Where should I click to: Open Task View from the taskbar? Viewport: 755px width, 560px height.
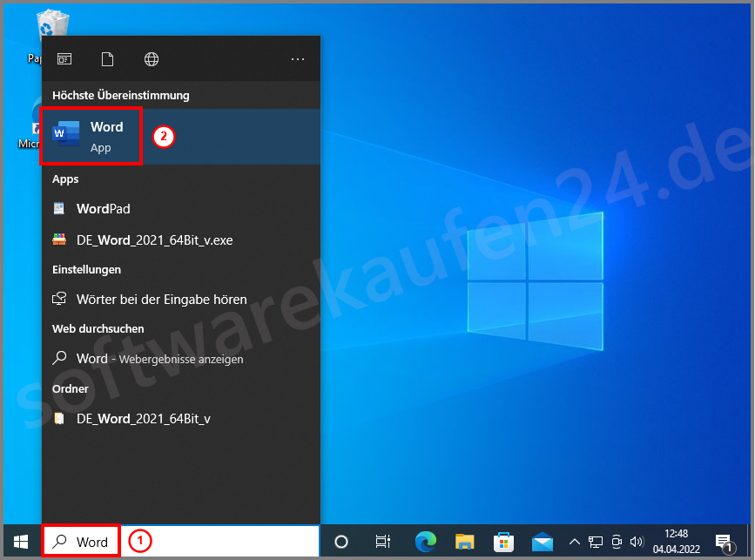coord(385,541)
